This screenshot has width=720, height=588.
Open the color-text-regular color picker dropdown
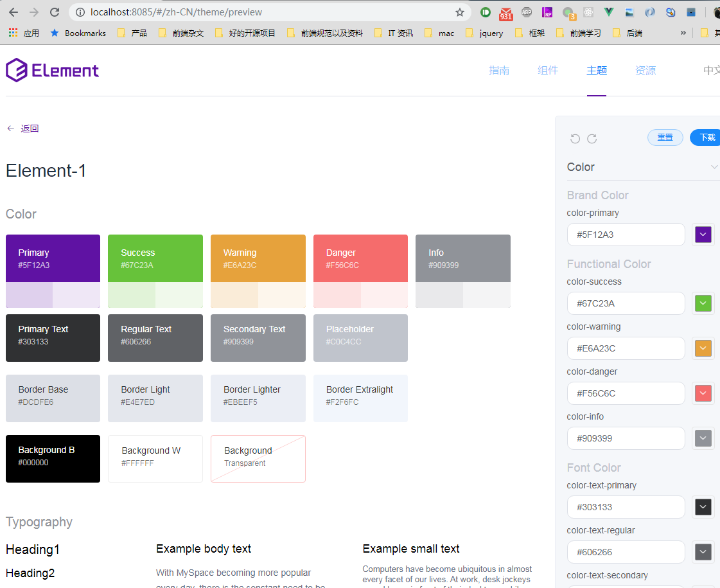click(703, 552)
